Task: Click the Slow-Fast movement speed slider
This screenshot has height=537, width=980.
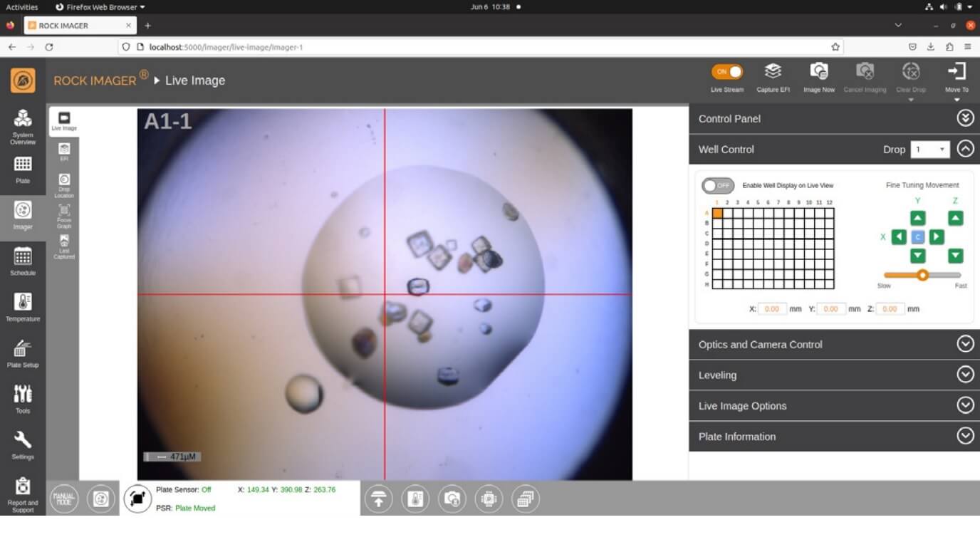Action: 922,275
